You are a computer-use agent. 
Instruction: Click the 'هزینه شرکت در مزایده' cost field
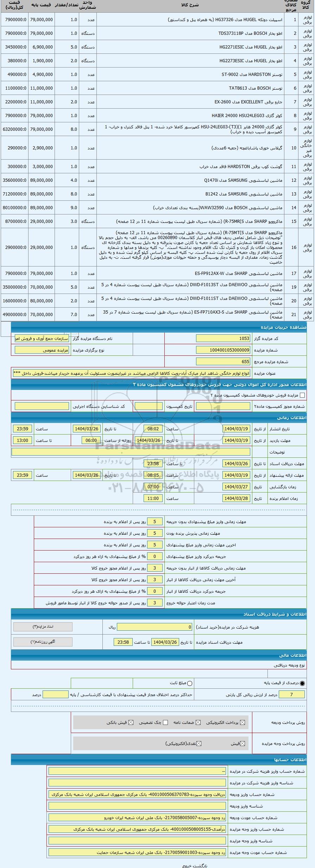click(x=155, y=627)
